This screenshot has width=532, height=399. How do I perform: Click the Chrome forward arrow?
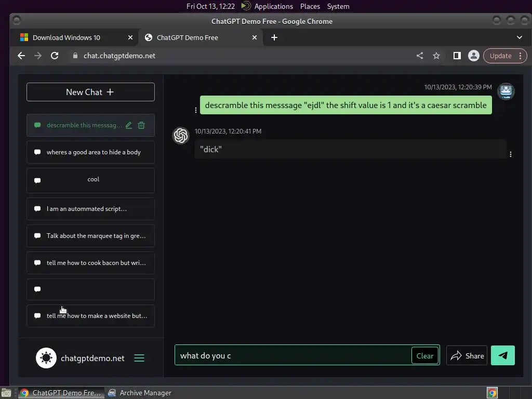[37, 56]
